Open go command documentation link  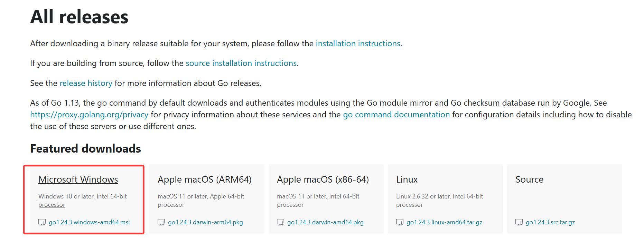396,115
